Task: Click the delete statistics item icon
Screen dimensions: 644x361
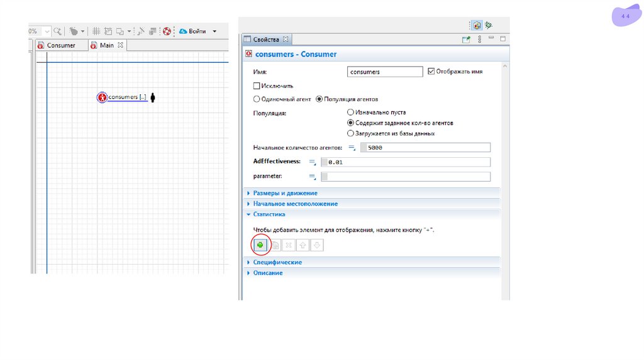Action: pos(289,245)
